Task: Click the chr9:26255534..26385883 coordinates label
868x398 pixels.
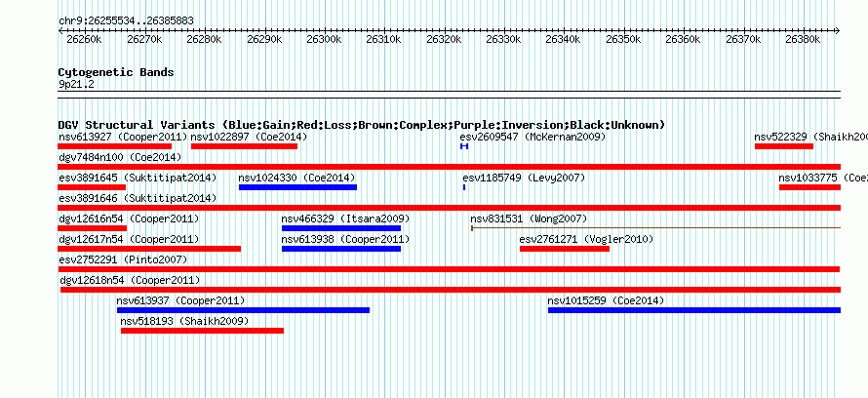Action: [126, 21]
